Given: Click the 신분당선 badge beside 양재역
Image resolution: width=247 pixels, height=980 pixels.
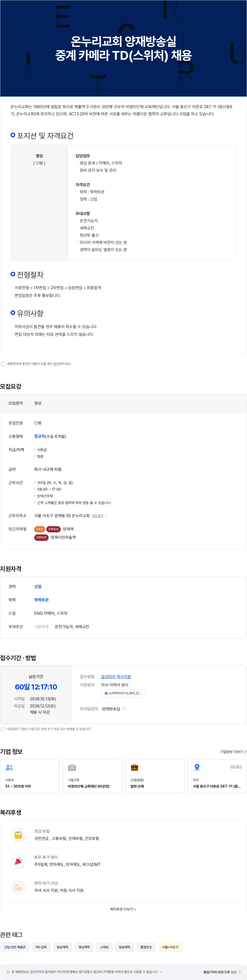Looking at the screenshot, I should coord(54,529).
